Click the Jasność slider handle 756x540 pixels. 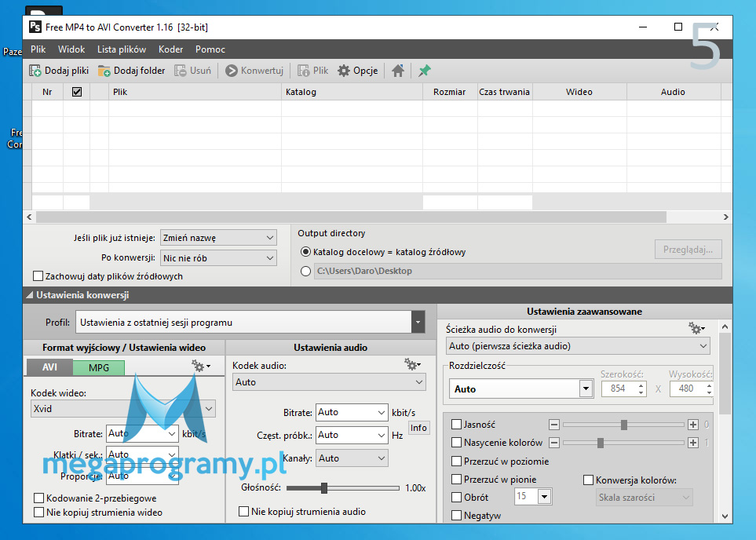(x=624, y=425)
